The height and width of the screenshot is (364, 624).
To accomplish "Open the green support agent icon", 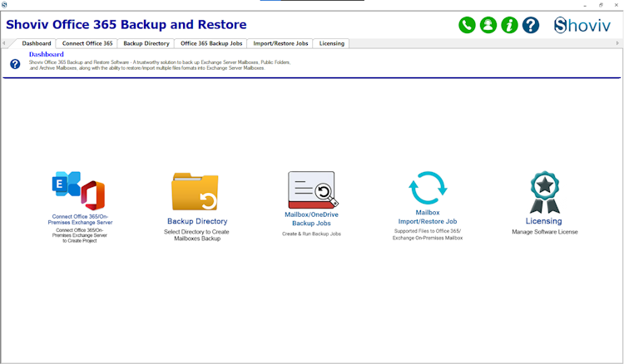I will 488,25.
